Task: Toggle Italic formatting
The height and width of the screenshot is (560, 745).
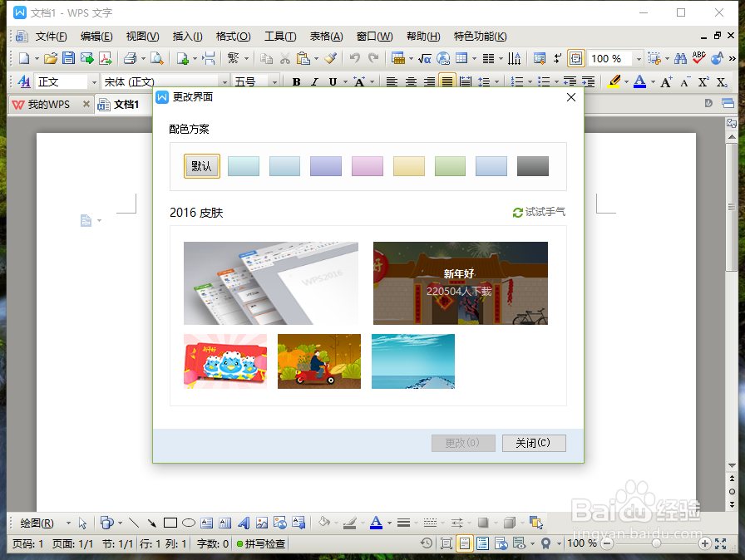Action: click(314, 82)
